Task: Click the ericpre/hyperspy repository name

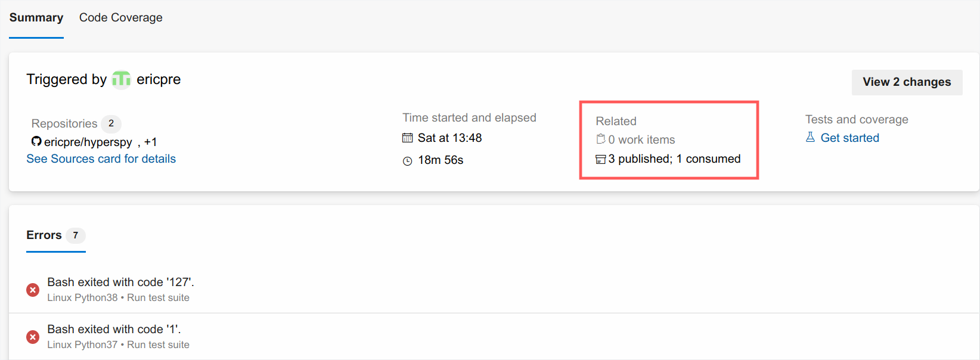Action: [x=88, y=142]
